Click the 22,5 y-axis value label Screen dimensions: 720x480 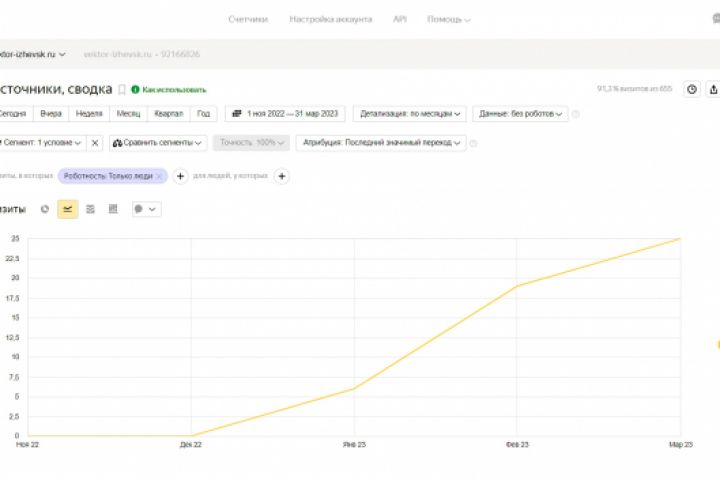click(x=12, y=259)
